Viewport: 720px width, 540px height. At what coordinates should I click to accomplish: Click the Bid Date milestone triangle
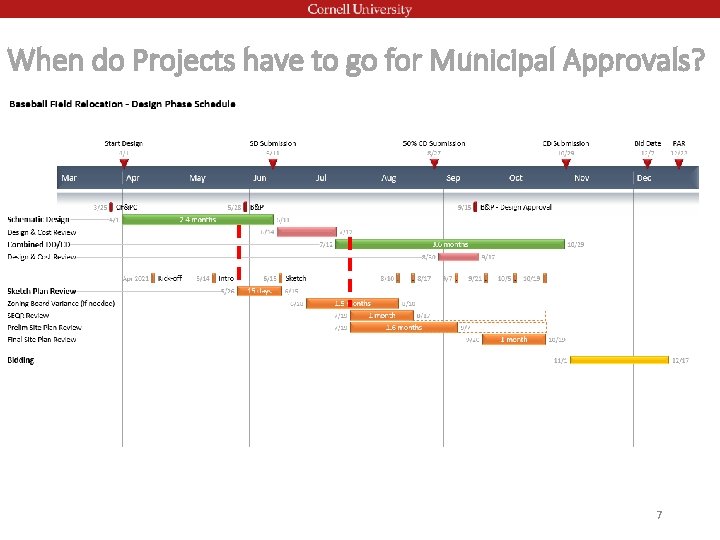647,163
